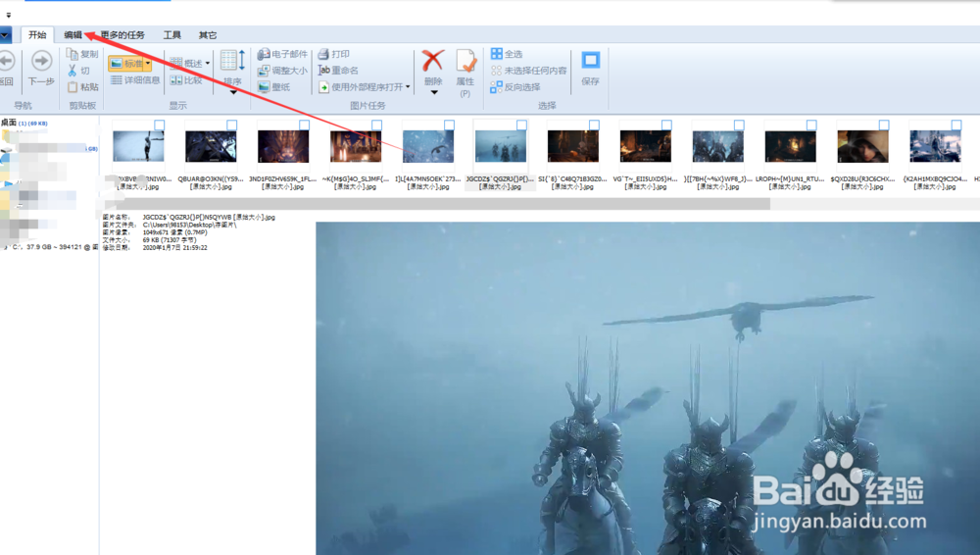Click the 2020年1月7日 21:59:22 date text
This screenshot has height=555, width=980.
point(175,248)
